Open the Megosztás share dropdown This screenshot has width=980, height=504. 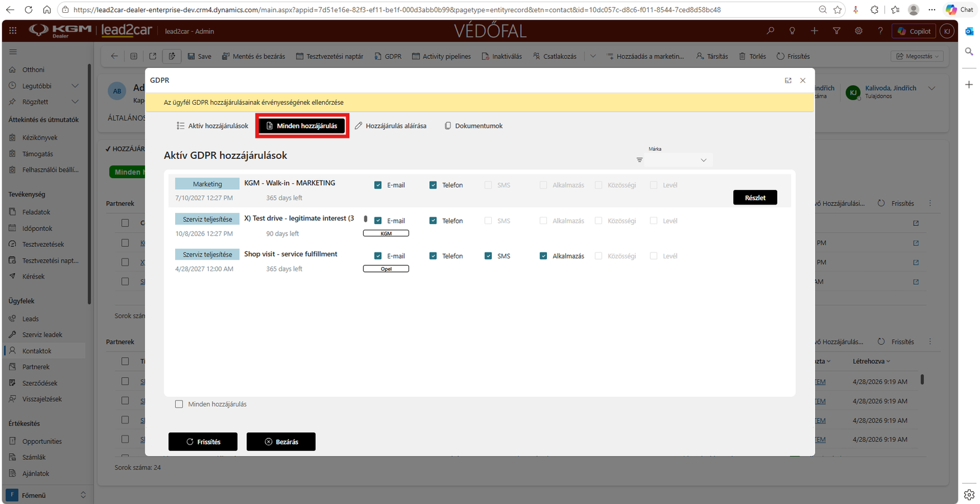(x=917, y=56)
